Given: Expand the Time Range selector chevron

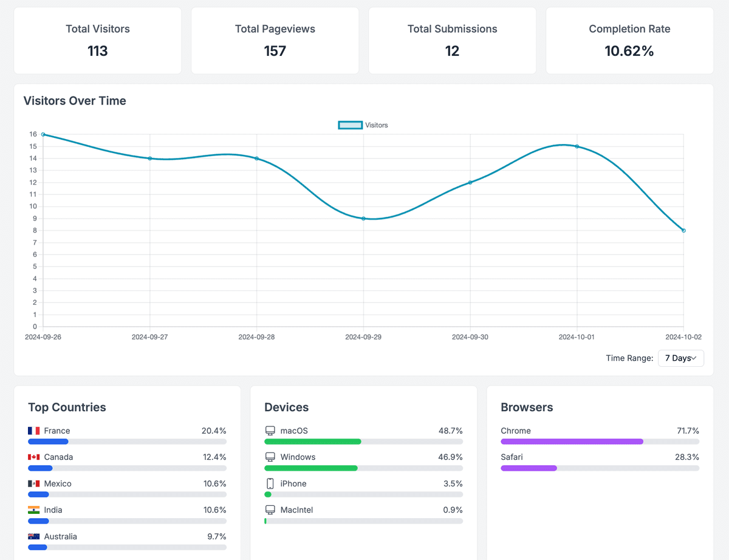Looking at the screenshot, I should click(x=696, y=358).
